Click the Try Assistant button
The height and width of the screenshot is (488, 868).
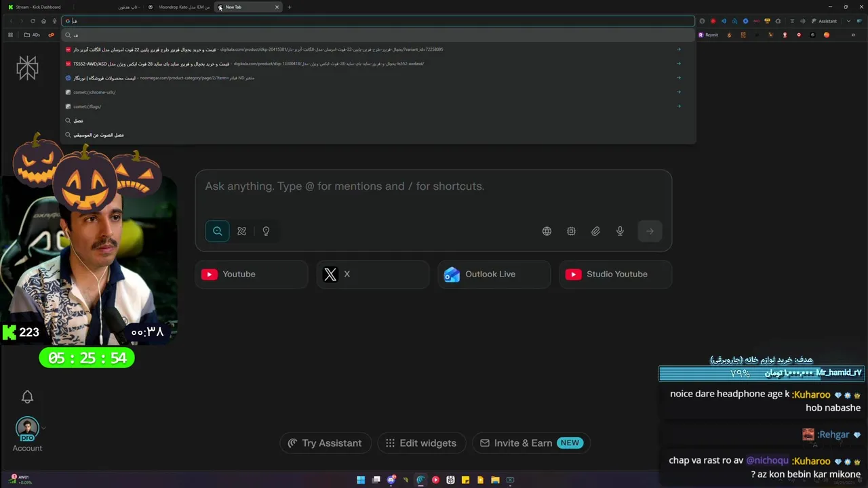pyautogui.click(x=325, y=443)
